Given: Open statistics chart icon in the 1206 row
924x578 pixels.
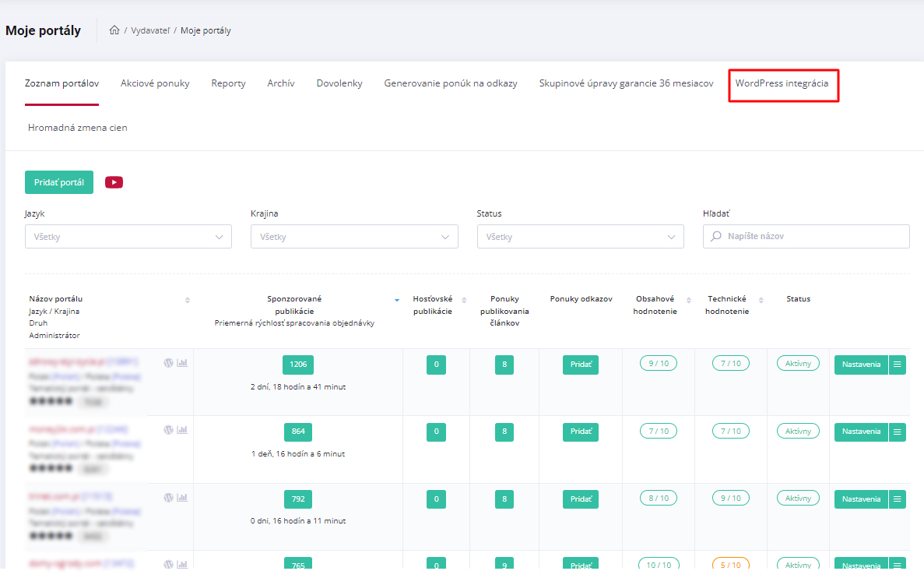Looking at the screenshot, I should point(182,363).
